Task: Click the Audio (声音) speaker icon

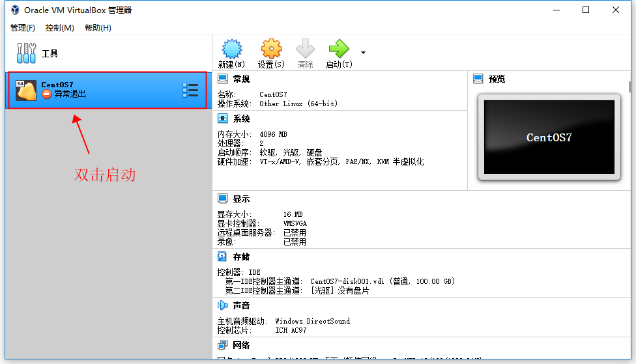Action: pos(223,305)
